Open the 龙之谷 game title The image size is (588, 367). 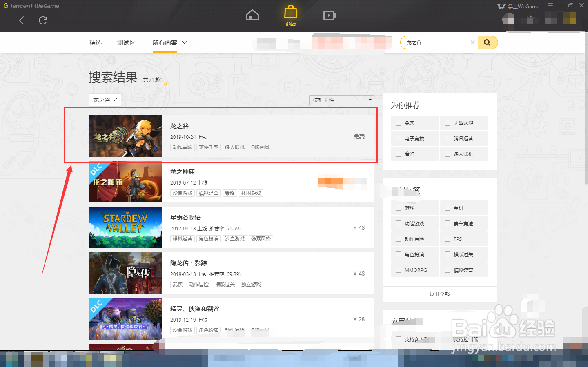[x=179, y=126]
